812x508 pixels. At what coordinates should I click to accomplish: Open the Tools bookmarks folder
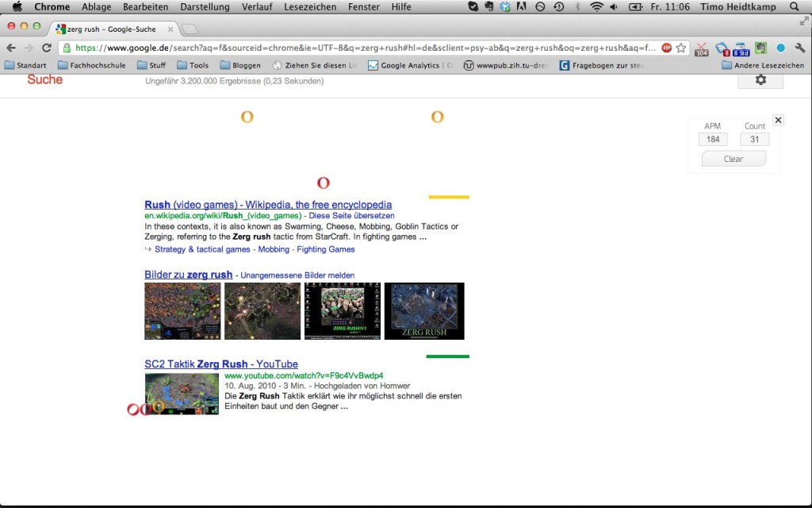(193, 65)
